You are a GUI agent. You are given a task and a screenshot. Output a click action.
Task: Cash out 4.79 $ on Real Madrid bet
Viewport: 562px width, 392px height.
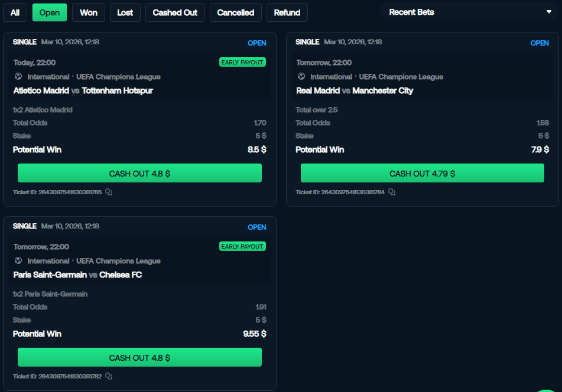(x=422, y=173)
